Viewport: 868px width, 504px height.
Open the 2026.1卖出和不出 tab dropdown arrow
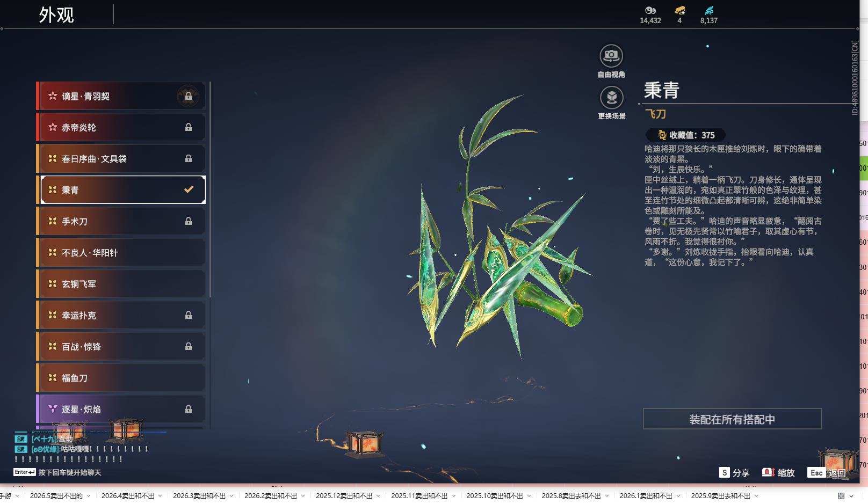coord(678,496)
